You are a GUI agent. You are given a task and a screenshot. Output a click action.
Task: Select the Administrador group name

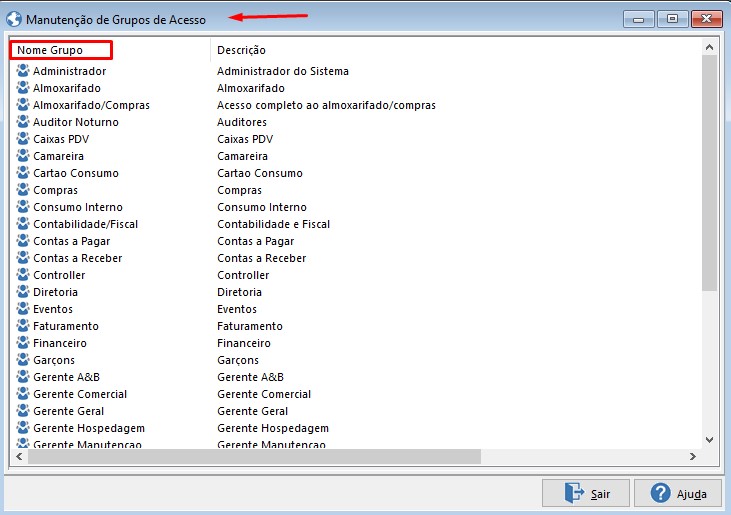tap(69, 71)
